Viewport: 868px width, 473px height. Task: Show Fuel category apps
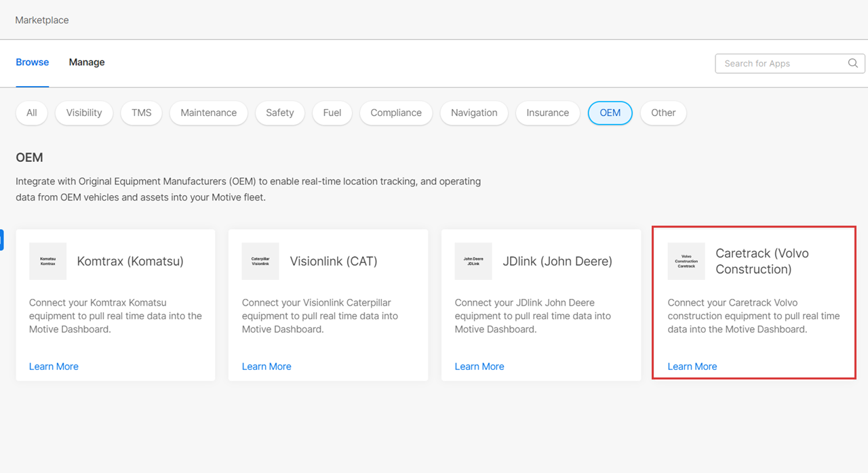[332, 113]
